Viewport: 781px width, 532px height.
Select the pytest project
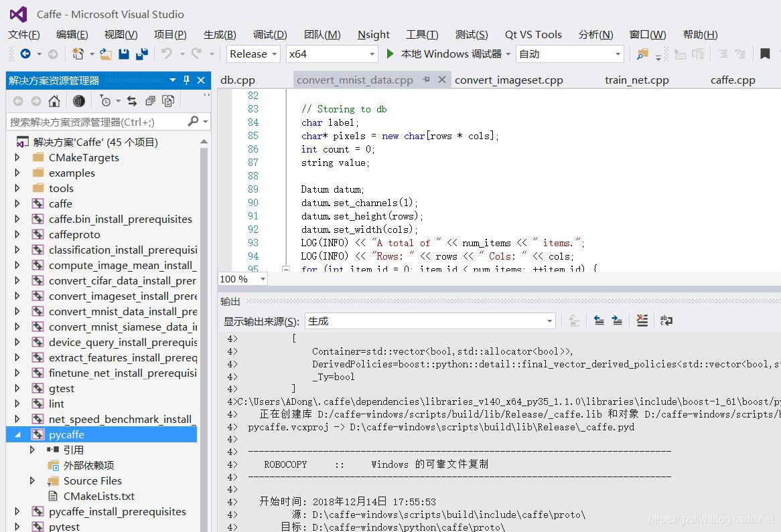coord(64,527)
